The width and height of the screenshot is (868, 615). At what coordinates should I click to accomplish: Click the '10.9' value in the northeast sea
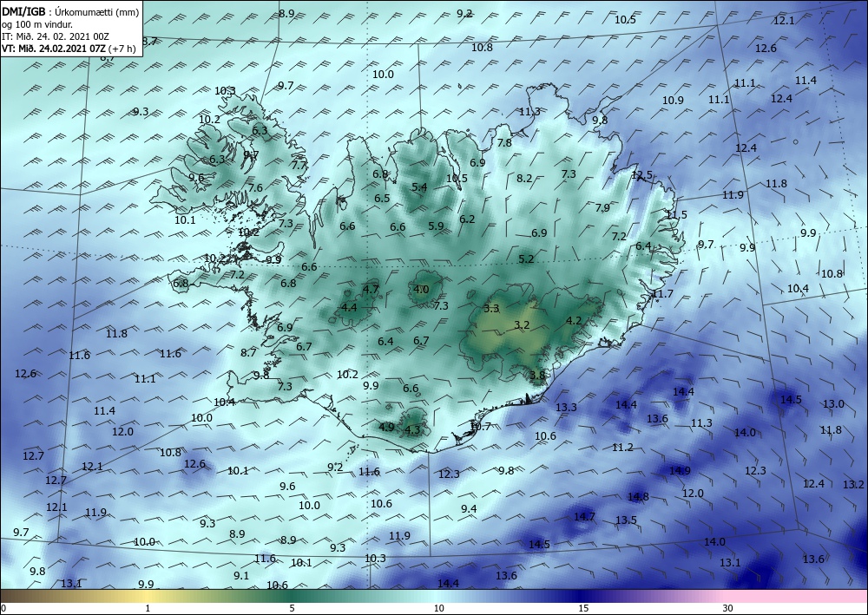[674, 100]
